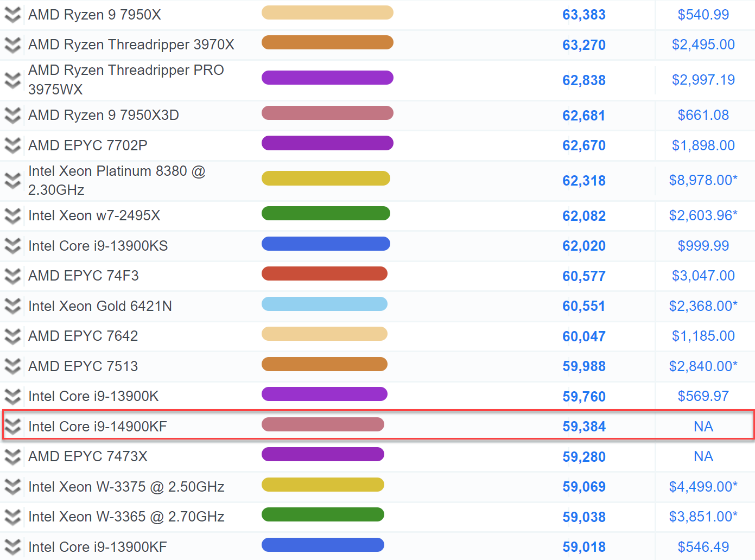Expand Intel Xeon w7-2495X row chevron
Viewport: 755px width, 560px height.
click(x=12, y=215)
